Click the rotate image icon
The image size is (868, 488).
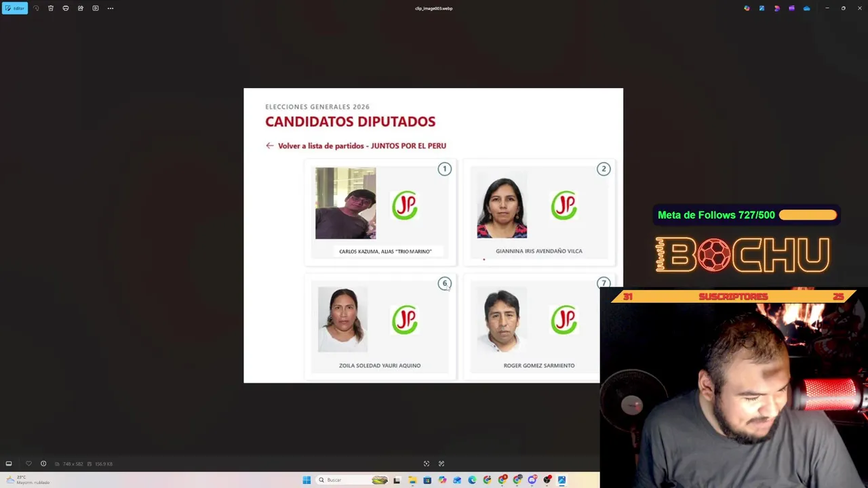click(x=36, y=8)
